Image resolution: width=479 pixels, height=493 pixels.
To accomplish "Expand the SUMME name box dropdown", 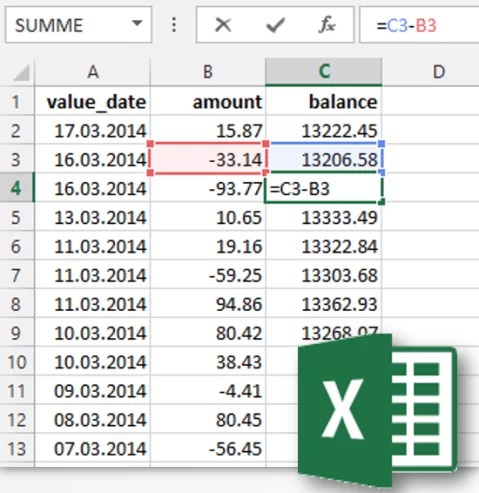I will (137, 24).
